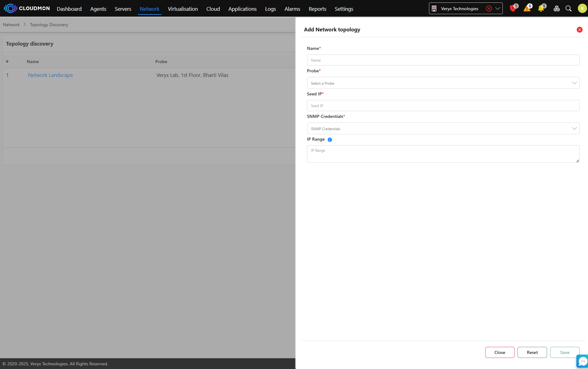Open the chat support widget
Viewport: 588px width, 369px height.
[582, 361]
